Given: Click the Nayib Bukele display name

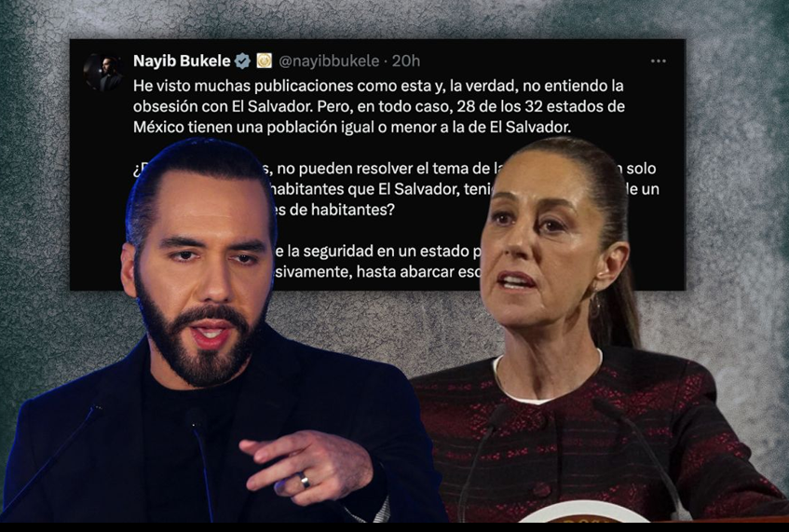Looking at the screenshot, I should pyautogui.click(x=182, y=61).
